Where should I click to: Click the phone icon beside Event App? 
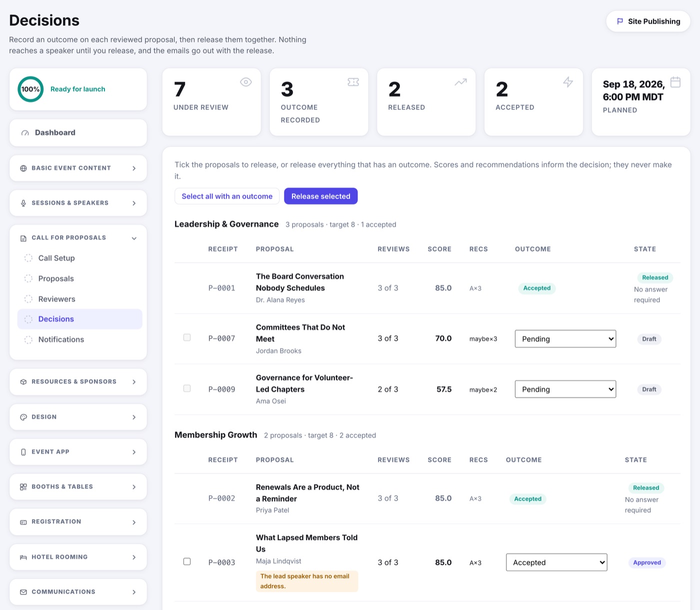coord(23,452)
